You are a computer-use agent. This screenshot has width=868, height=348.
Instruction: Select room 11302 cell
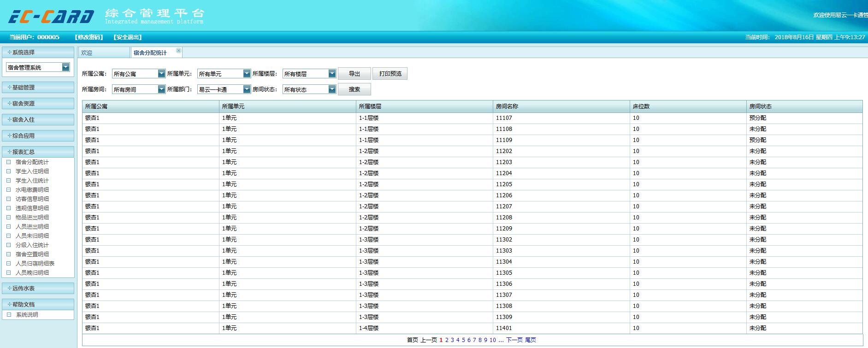[561, 240]
